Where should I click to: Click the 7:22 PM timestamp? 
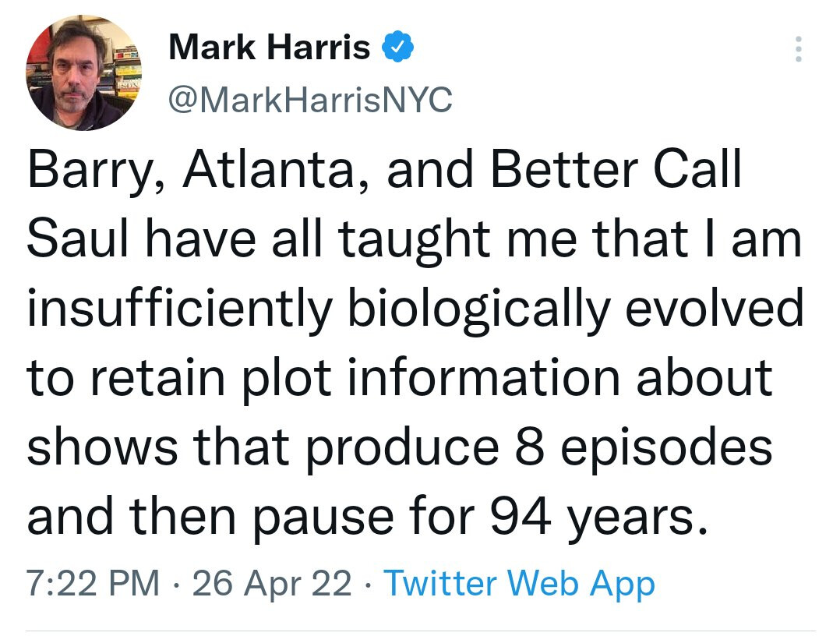93,583
